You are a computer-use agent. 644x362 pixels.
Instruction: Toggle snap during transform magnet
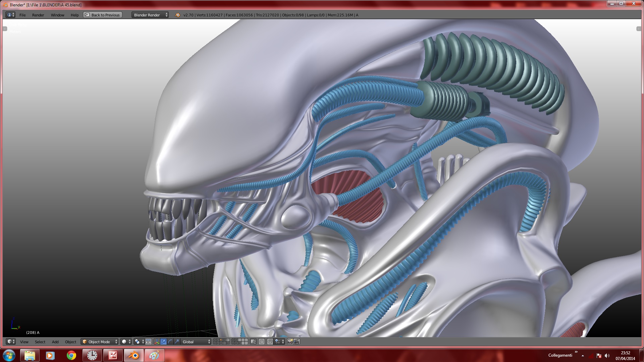(270, 342)
